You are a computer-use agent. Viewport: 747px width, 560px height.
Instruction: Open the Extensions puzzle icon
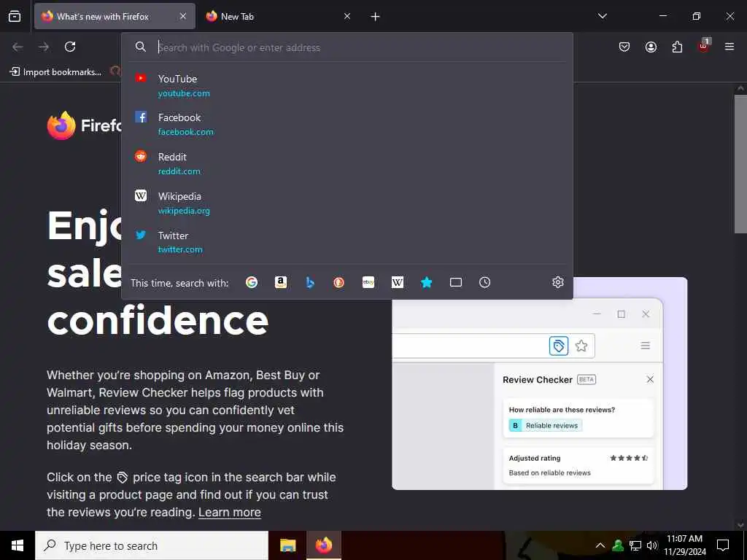click(677, 47)
